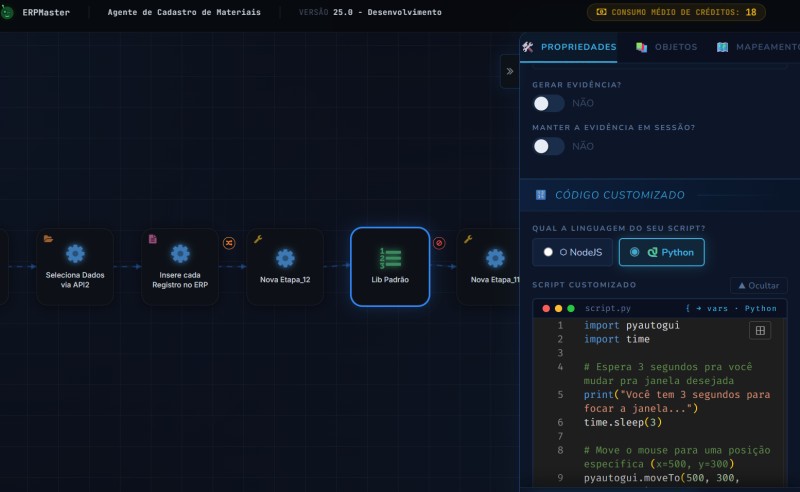The height and width of the screenshot is (492, 800).
Task: Click the orange shuffle icon between nodes
Action: [229, 243]
